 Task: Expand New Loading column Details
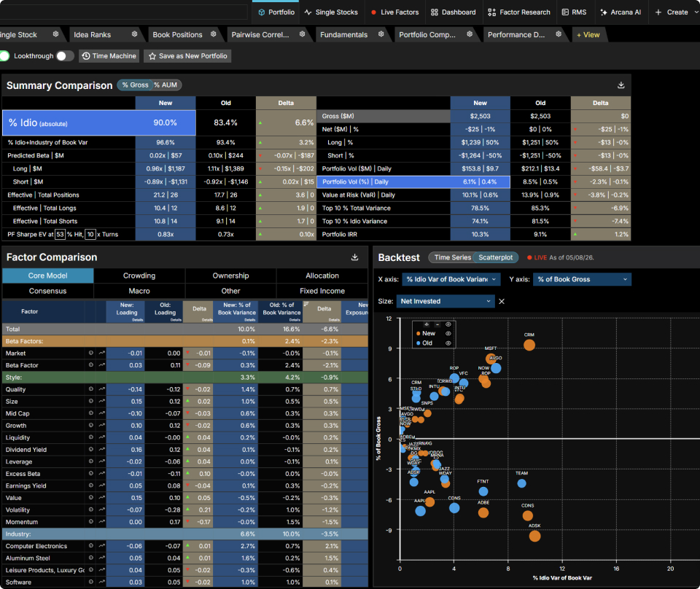coord(138,320)
